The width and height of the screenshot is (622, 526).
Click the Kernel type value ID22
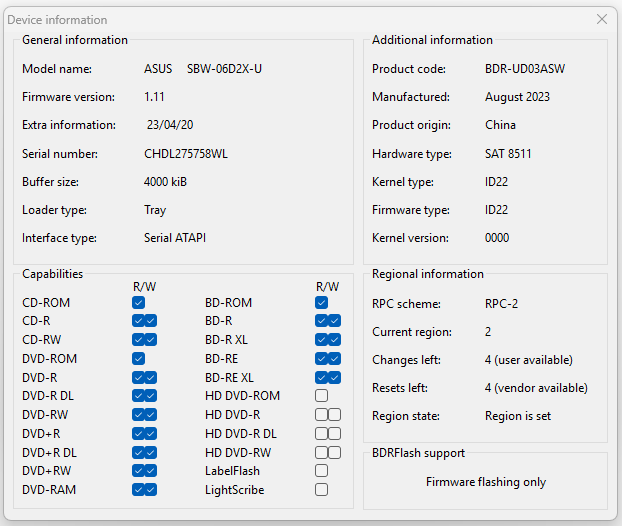click(x=496, y=182)
